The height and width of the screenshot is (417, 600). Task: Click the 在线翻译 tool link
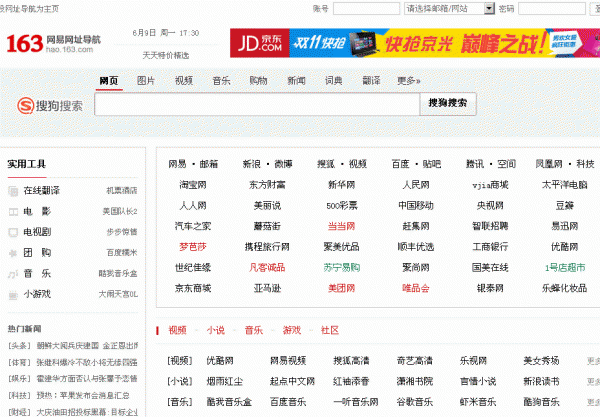[x=42, y=191]
